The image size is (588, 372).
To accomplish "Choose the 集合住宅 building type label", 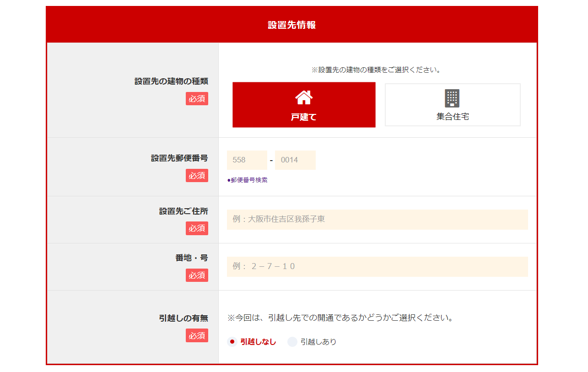I will pyautogui.click(x=453, y=117).
